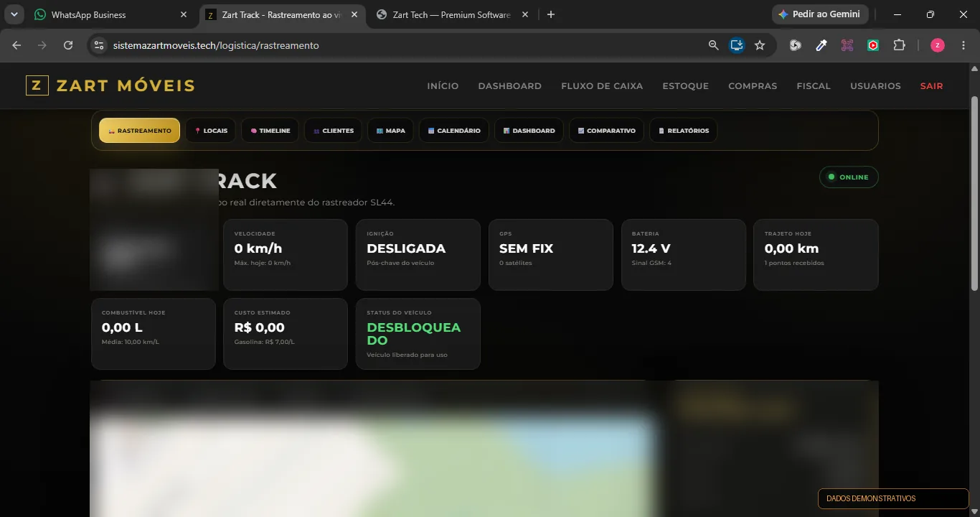Image resolution: width=980 pixels, height=517 pixels.
Task: Click the GPS Sem Fix card
Action: [x=551, y=255]
